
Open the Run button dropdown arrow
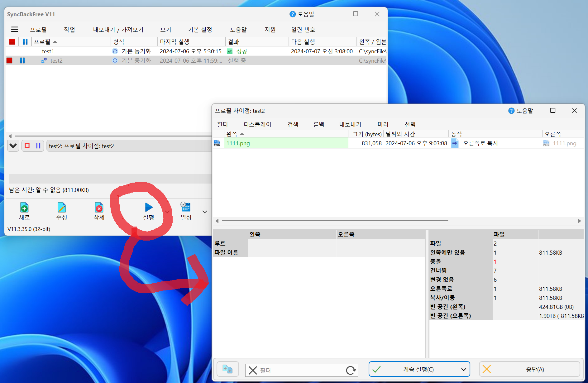pyautogui.click(x=168, y=212)
